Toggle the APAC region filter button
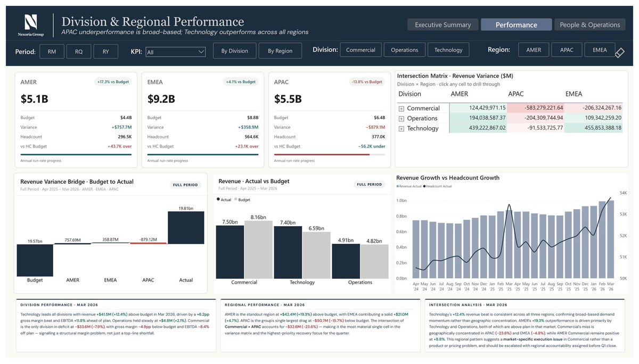Image resolution: width=639 pixels, height=364 pixels. pos(567,50)
